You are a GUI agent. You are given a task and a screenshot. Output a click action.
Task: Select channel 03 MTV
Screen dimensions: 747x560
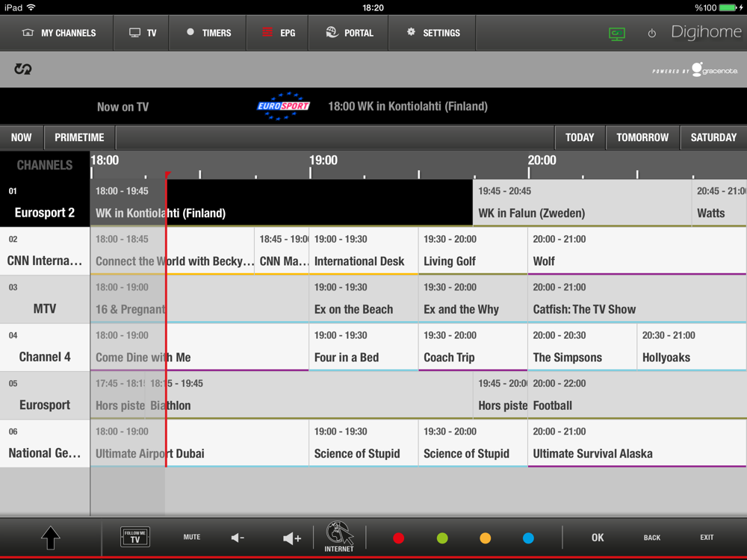click(45, 299)
